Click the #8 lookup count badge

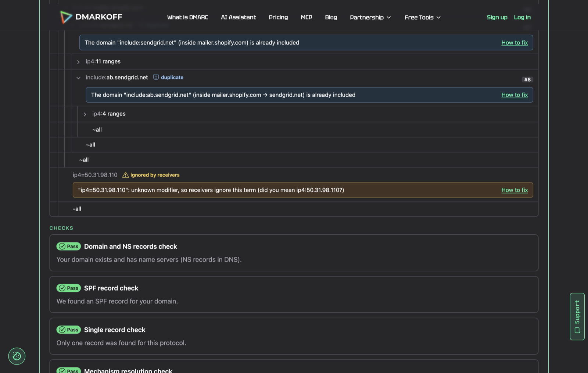pos(527,79)
